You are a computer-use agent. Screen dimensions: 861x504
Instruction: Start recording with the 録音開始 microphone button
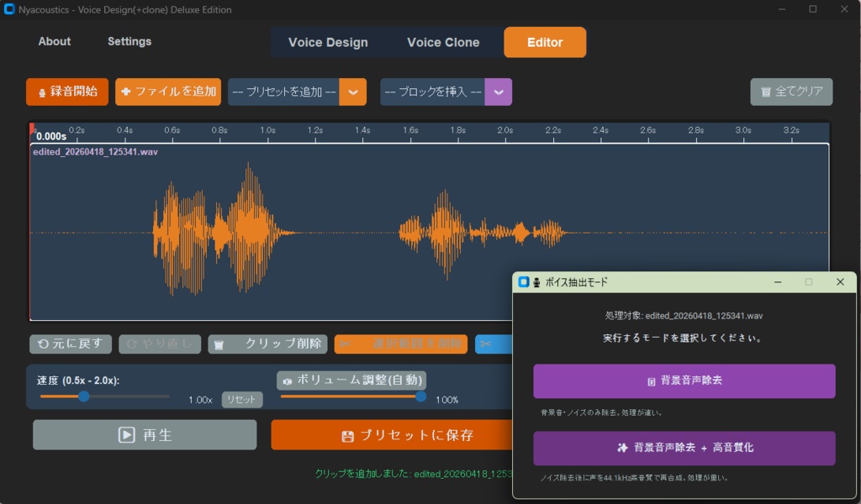[66, 92]
